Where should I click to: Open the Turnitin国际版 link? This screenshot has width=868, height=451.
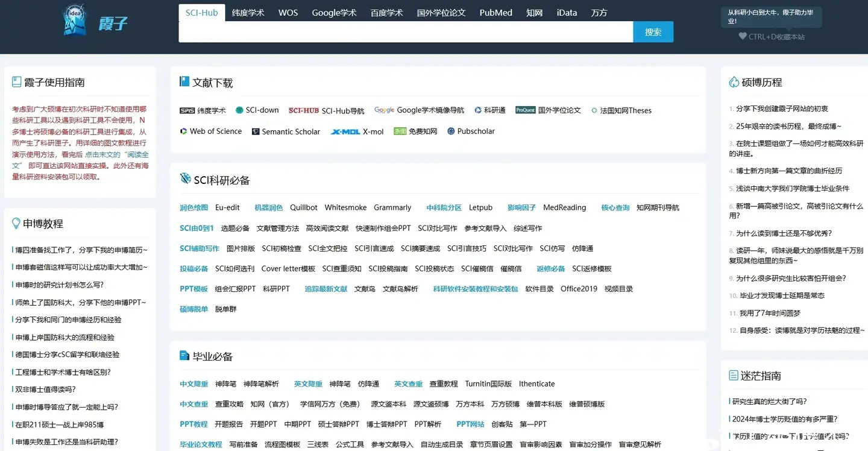(488, 383)
